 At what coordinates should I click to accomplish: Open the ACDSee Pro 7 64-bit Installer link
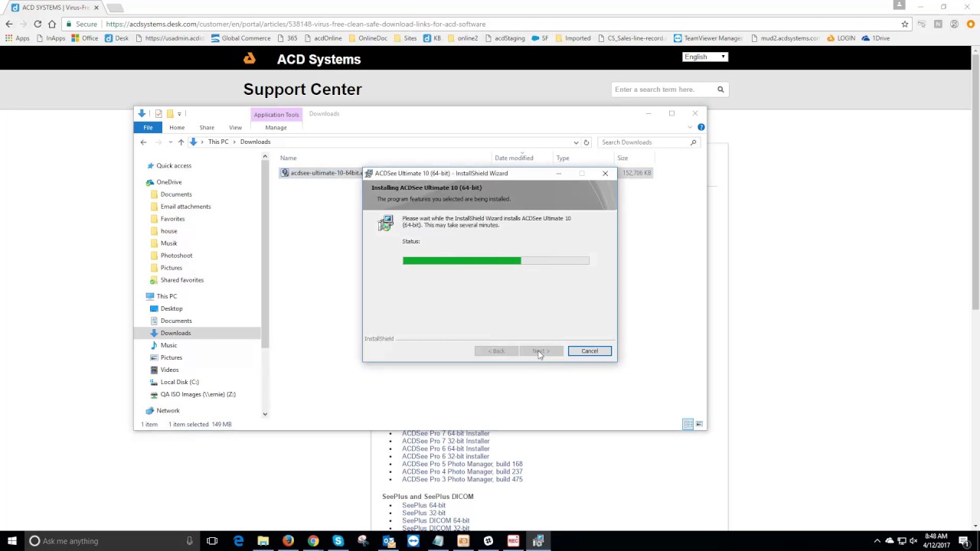(446, 433)
